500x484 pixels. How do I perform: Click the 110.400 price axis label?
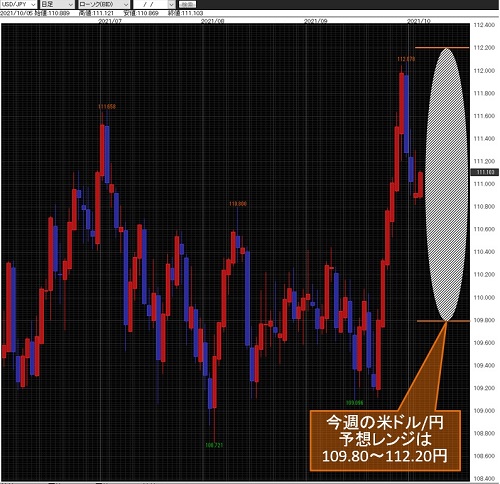[x=484, y=252]
